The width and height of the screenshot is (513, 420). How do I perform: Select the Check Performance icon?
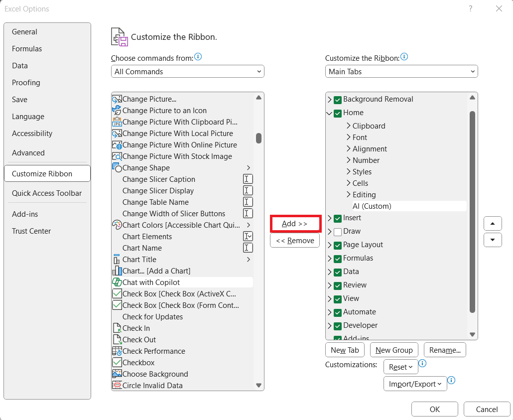click(x=117, y=351)
